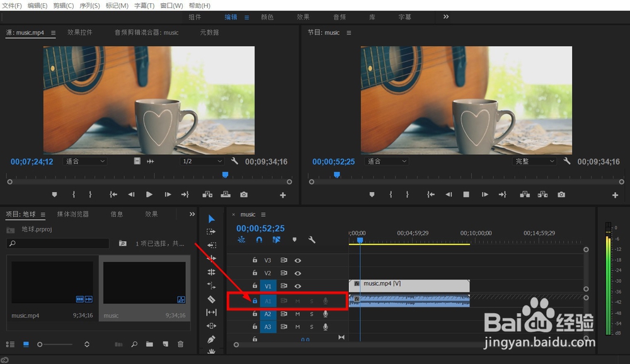Open the 字幕(T) menu
The width and height of the screenshot is (630, 364).
click(x=144, y=6)
